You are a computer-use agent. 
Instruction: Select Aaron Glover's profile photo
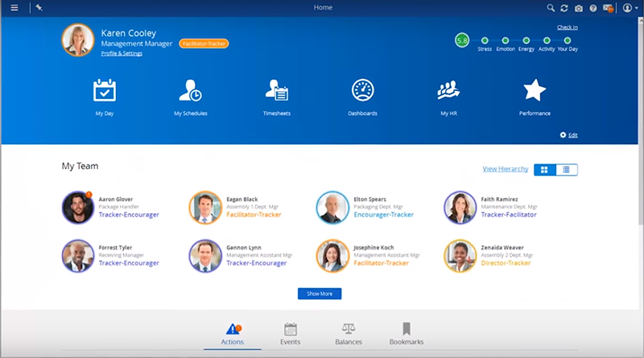click(78, 208)
